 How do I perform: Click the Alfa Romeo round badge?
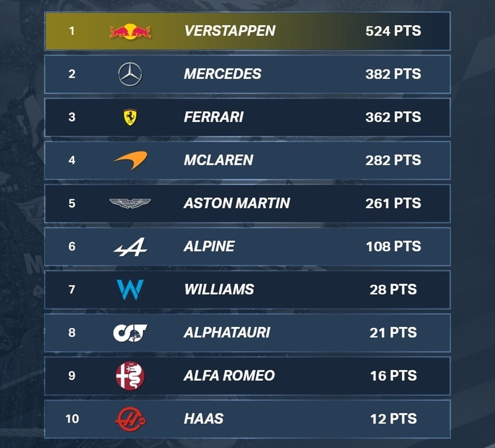tap(130, 376)
